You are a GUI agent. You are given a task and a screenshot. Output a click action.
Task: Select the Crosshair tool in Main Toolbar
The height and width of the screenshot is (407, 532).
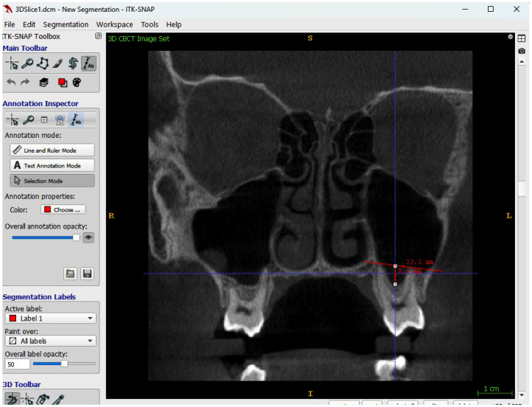point(13,63)
